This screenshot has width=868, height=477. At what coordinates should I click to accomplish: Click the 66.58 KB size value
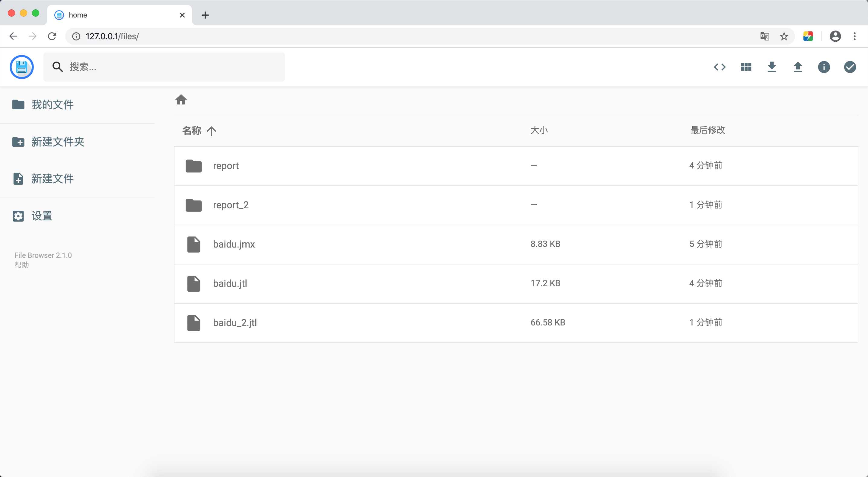(x=548, y=322)
